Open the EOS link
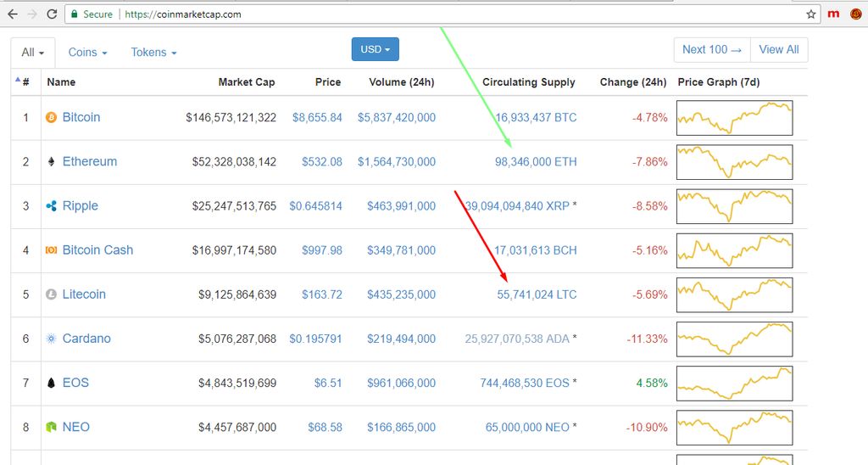Screen dimensions: 868x465 (x=75, y=383)
